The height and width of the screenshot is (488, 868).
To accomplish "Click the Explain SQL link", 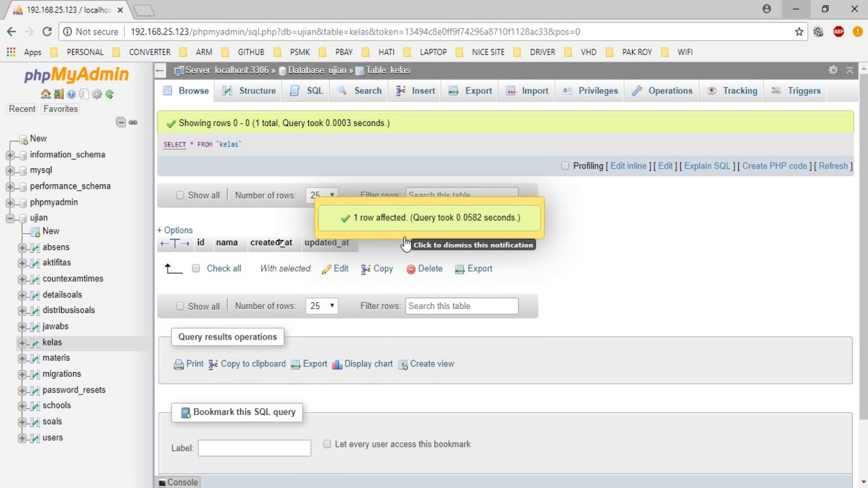I will [707, 166].
